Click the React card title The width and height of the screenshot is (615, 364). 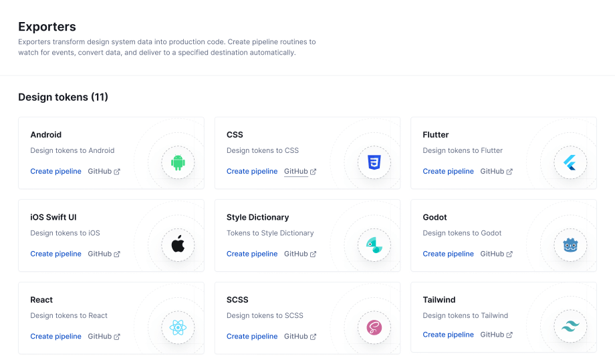(x=41, y=300)
